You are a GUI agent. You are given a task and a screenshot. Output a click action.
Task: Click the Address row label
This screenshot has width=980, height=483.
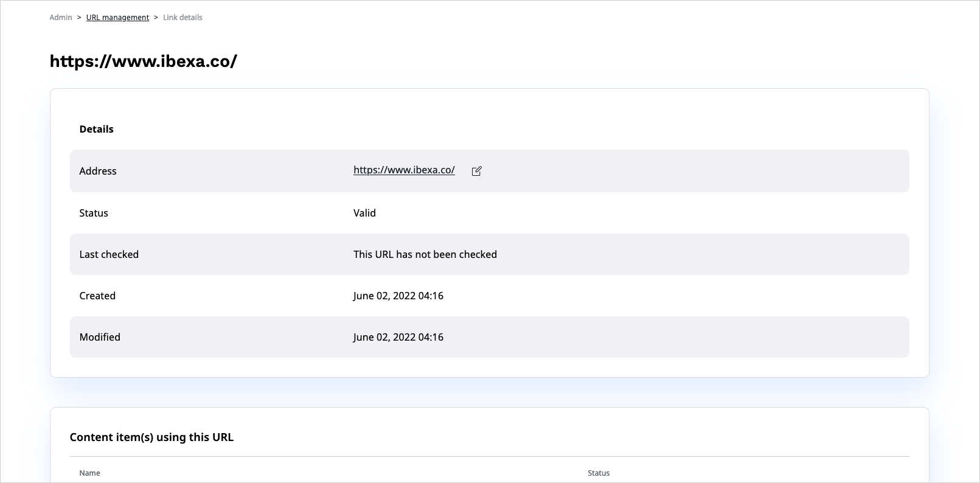(98, 171)
